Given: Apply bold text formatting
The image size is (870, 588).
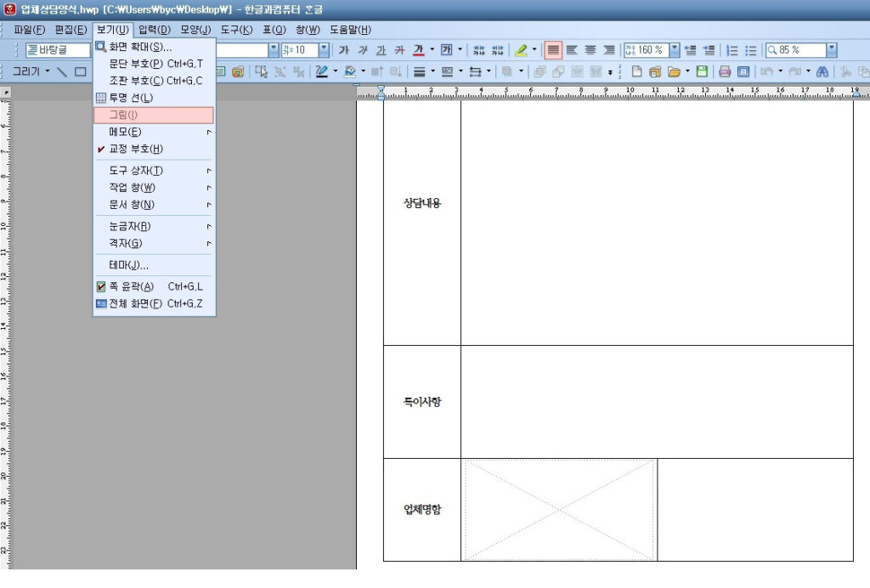Looking at the screenshot, I should [x=344, y=50].
